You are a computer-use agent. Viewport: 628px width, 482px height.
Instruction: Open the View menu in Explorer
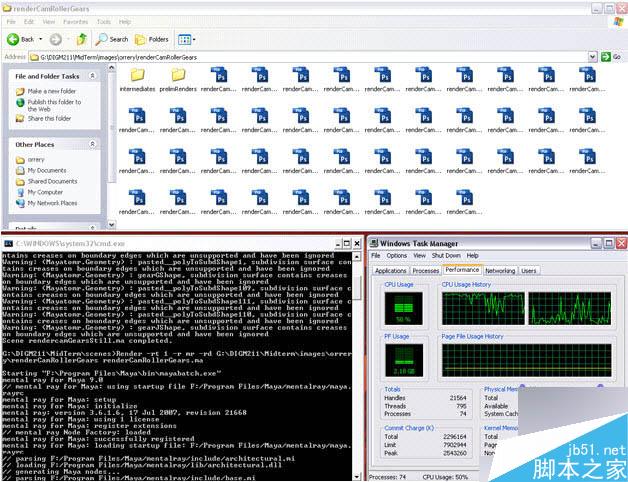pyautogui.click(x=49, y=22)
